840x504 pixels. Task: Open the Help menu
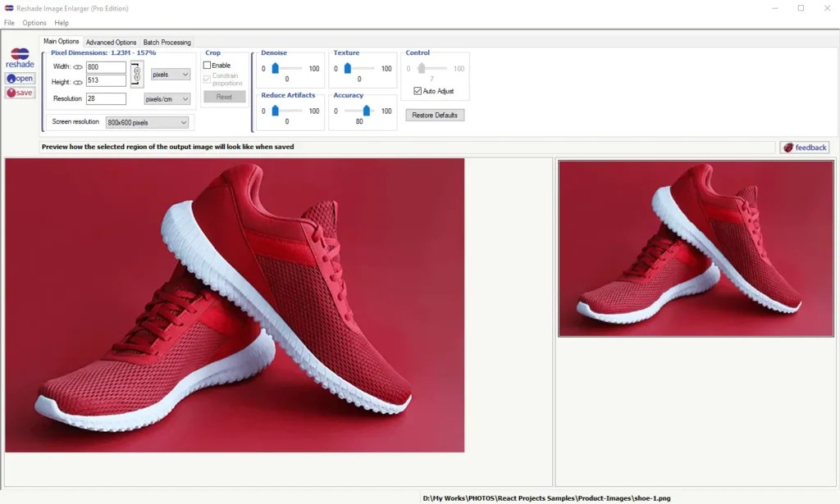62,22
